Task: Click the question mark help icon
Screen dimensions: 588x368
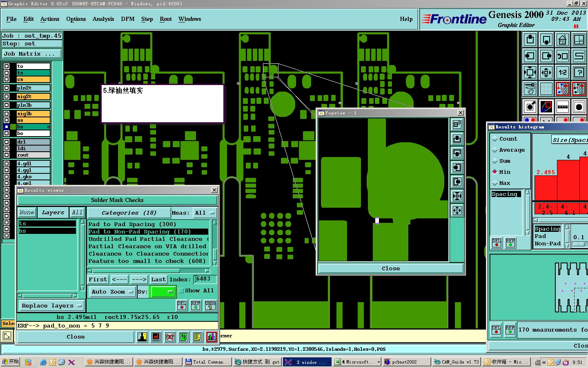Action: coord(579,72)
